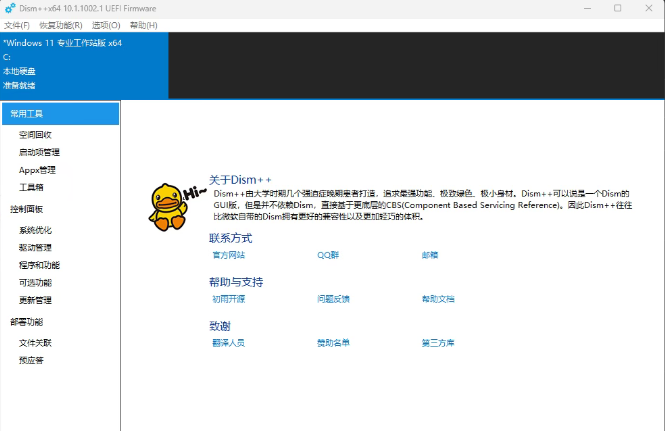Viewport: 665px width, 431px height.
Task: Select 系统优化 under 控制面板
Action: click(35, 230)
